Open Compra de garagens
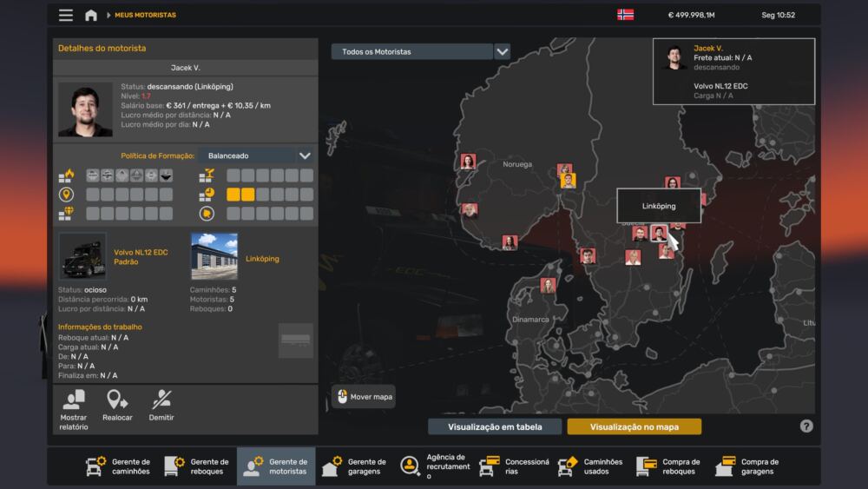Image resolution: width=868 pixels, height=489 pixels. [747, 466]
